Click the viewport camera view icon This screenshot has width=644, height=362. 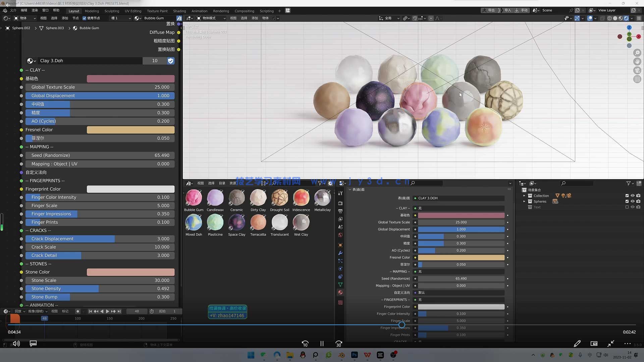coord(637,70)
